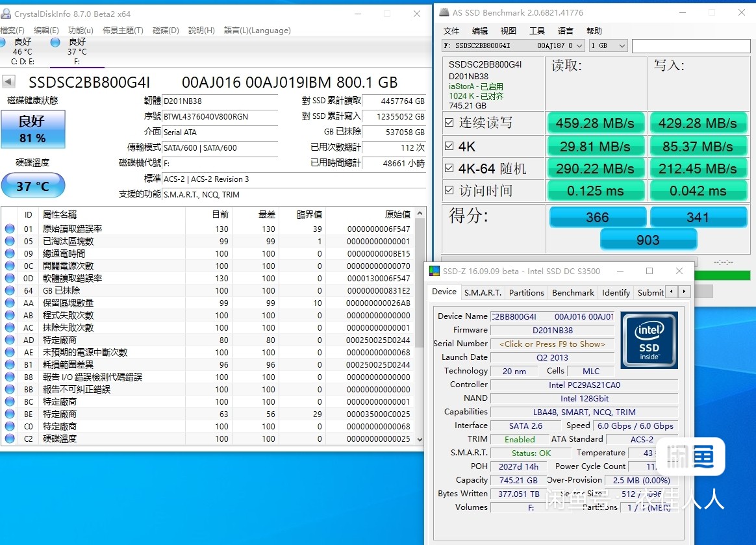Select the C: D: E: disk status orb
Screen dimensions: 756x545
click(x=2, y=42)
